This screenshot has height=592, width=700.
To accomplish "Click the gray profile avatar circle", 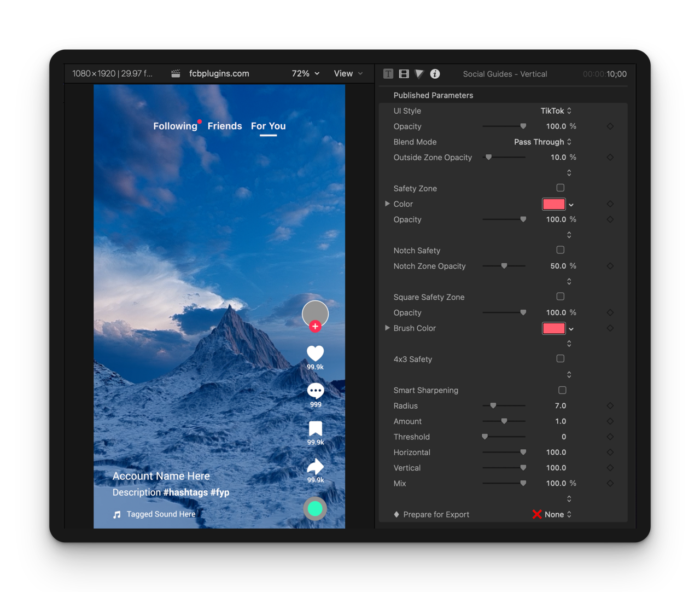I will click(316, 314).
